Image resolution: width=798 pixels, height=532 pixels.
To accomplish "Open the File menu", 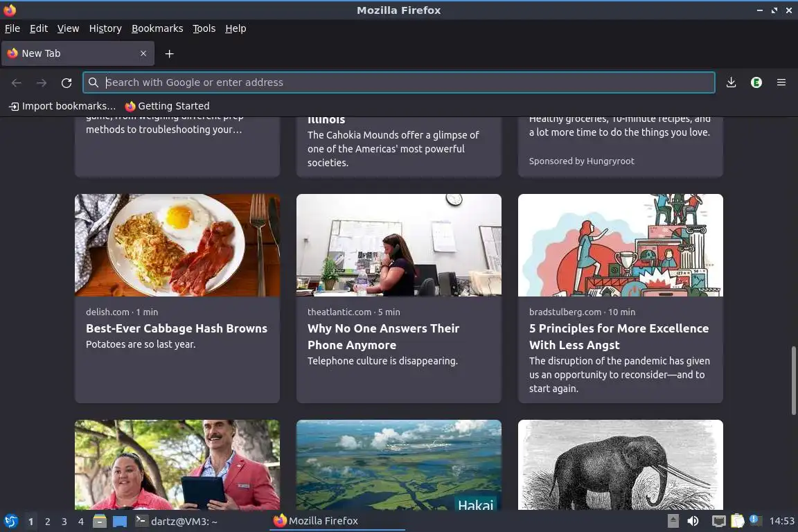I will (12, 28).
